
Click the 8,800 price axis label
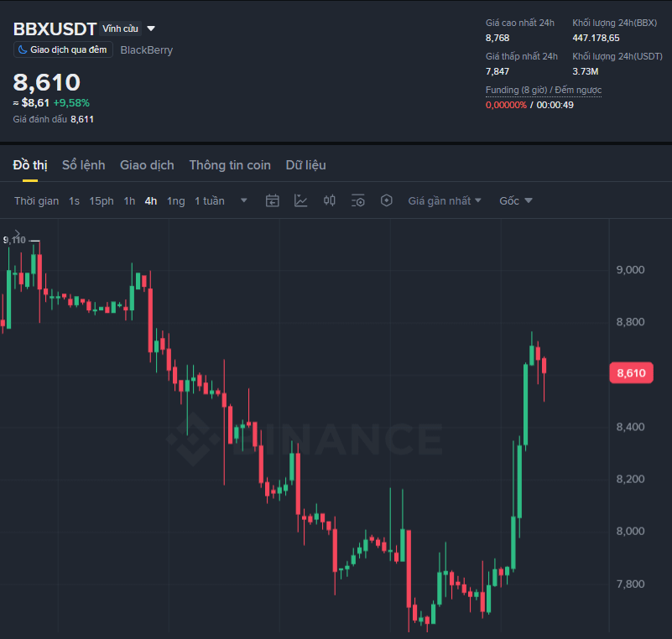coord(630,322)
